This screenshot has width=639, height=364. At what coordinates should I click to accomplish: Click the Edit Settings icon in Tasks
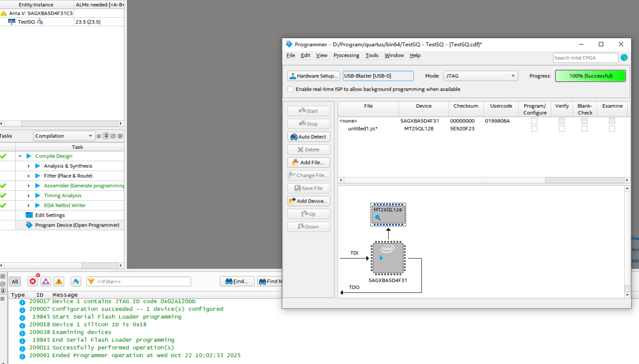tap(29, 215)
